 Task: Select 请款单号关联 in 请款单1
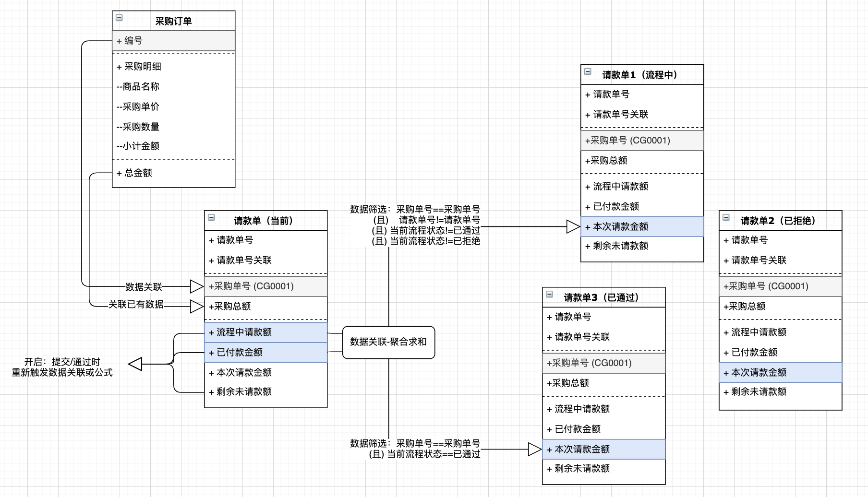click(642, 115)
